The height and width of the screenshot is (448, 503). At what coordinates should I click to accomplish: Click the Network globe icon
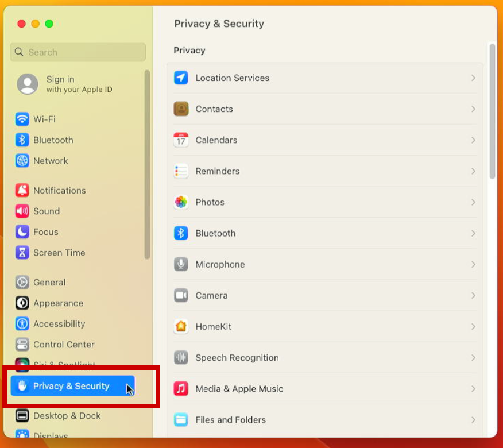[22, 161]
